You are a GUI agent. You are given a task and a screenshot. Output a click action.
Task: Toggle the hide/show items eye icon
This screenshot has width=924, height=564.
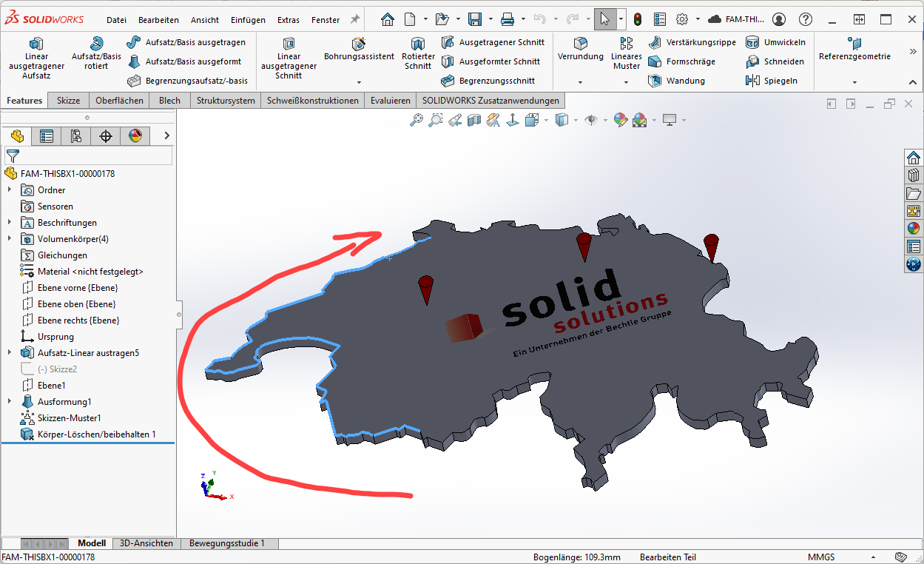pyautogui.click(x=590, y=120)
